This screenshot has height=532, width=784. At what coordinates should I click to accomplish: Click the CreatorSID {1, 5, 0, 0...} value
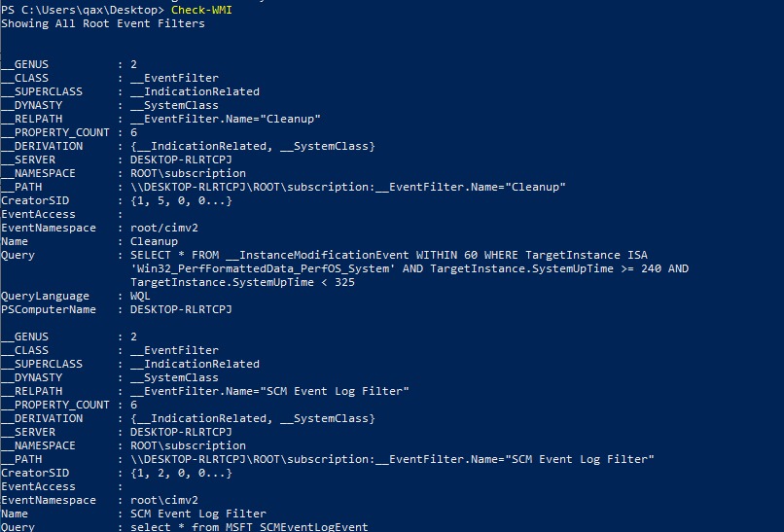(x=181, y=200)
